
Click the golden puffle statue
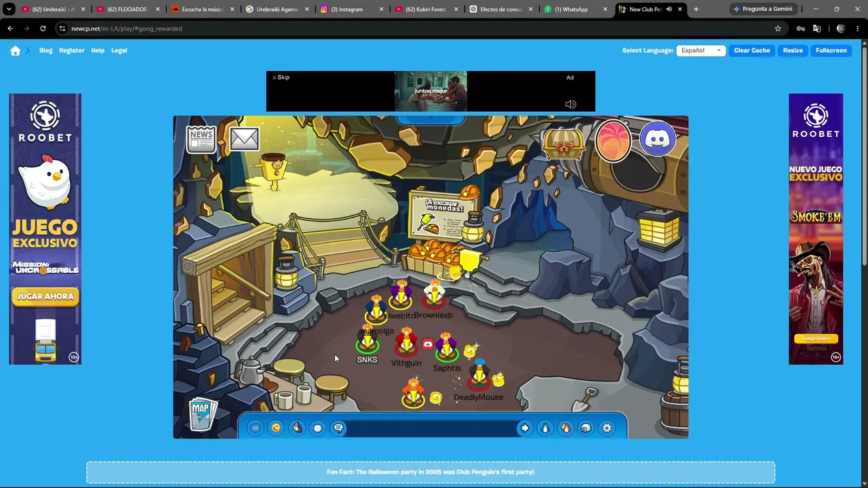[x=275, y=171]
